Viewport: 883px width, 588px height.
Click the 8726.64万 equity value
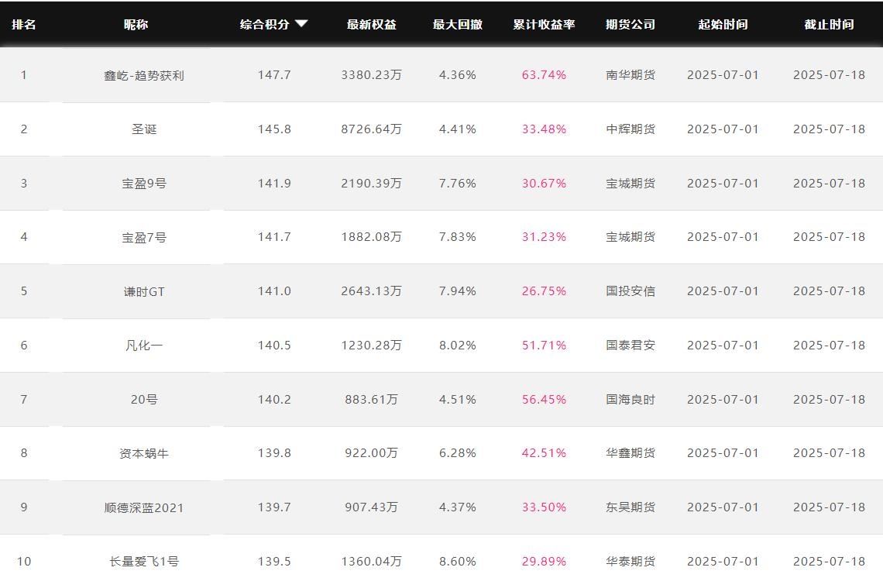(371, 129)
